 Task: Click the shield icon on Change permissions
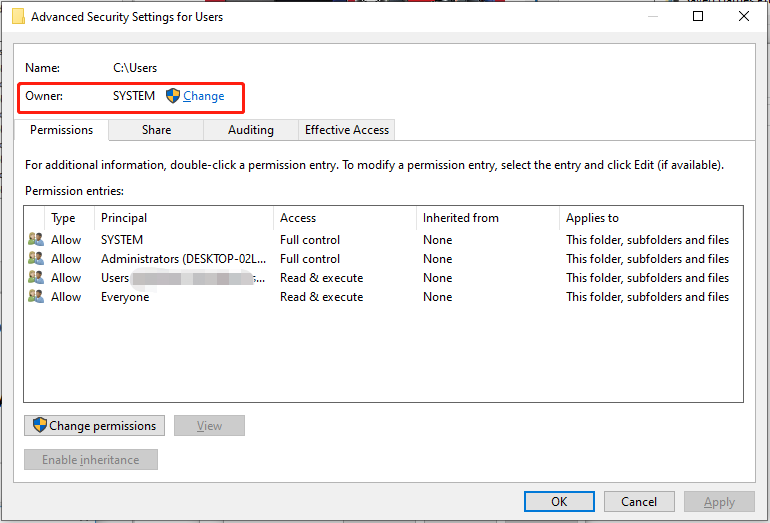[40, 426]
